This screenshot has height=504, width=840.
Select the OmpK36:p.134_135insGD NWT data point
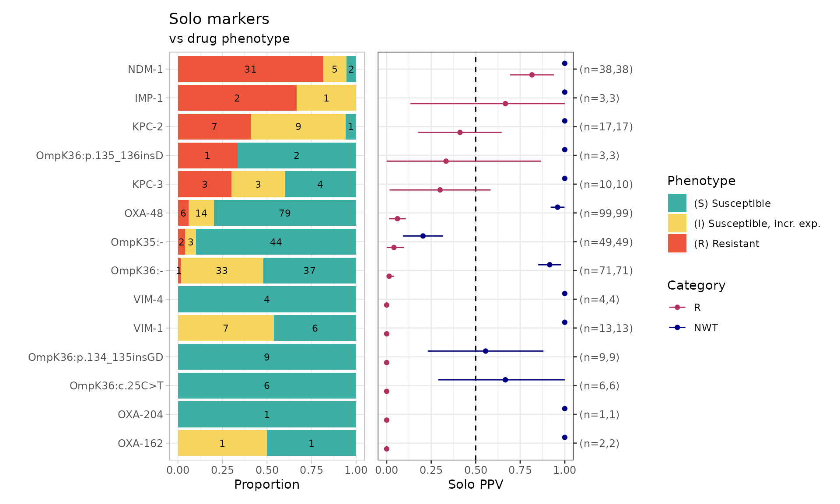[485, 351]
